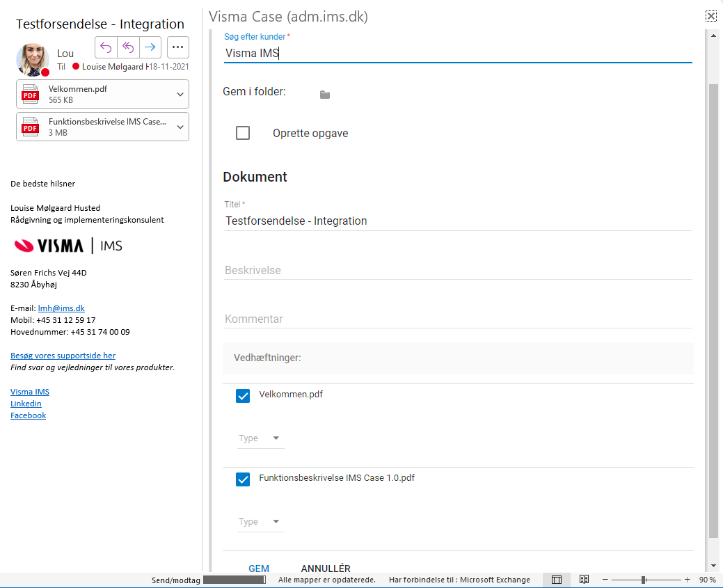Click the scrollbar up arrow
723x588 pixels.
click(x=713, y=35)
